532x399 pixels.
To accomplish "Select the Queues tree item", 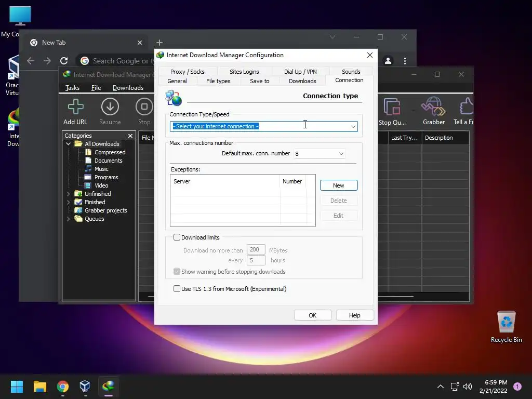I will point(94,219).
